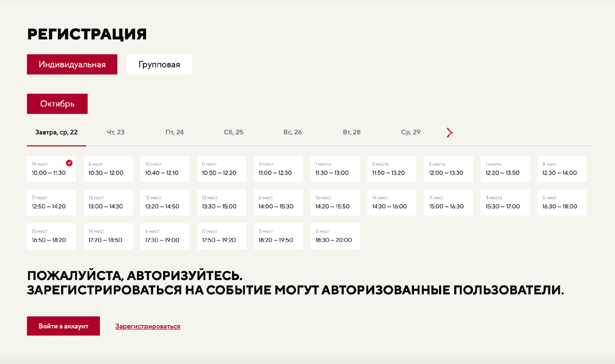This screenshot has height=364, width=615.
Task: Switch to Пт, 24
Action: pyautogui.click(x=175, y=132)
